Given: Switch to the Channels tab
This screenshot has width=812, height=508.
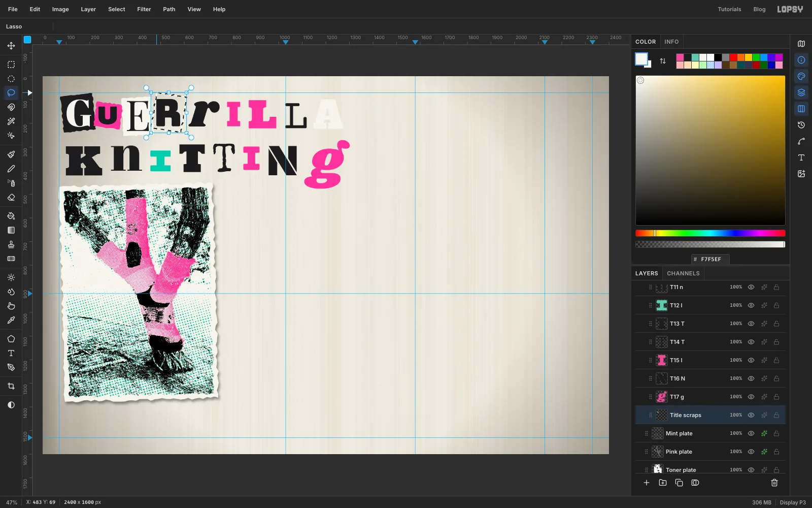Looking at the screenshot, I should (x=683, y=273).
